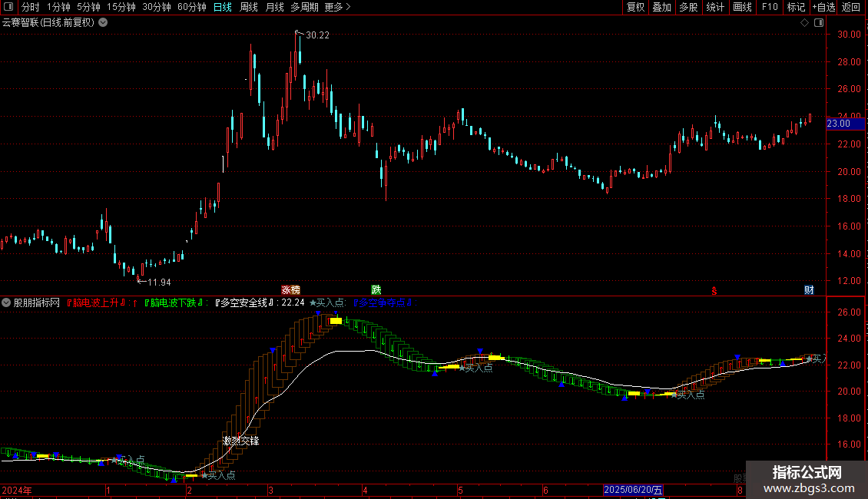The height and width of the screenshot is (499, 868).
Task: Select the 日线 daily chart tab
Action: click(223, 7)
